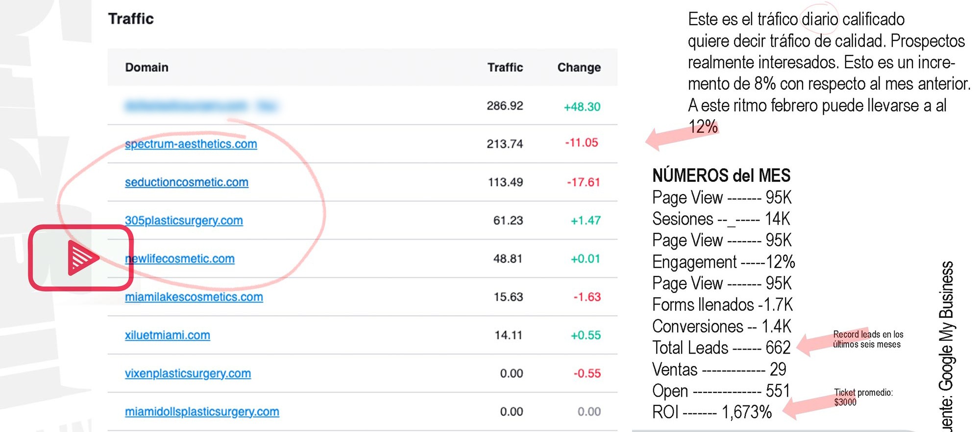Click the Traffic section heading
This screenshot has width=980, height=432.
point(130,19)
